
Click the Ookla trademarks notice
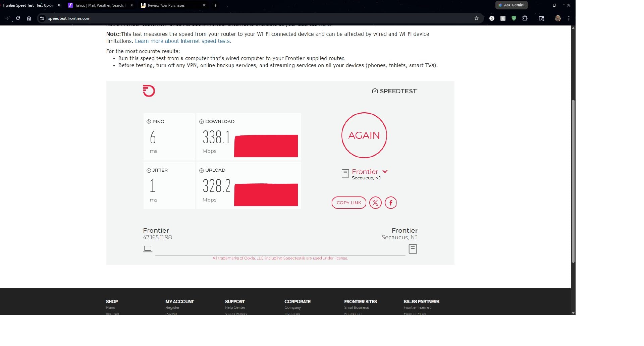pos(280,258)
